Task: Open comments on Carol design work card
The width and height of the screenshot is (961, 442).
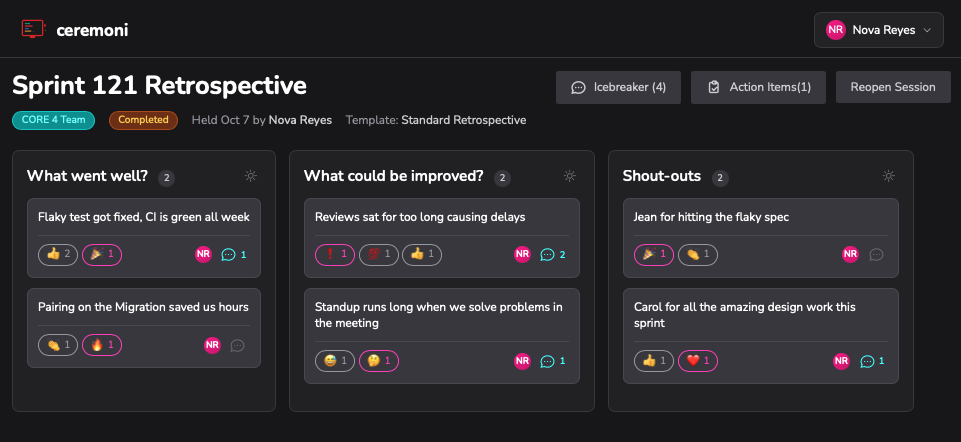Action: coord(872,361)
